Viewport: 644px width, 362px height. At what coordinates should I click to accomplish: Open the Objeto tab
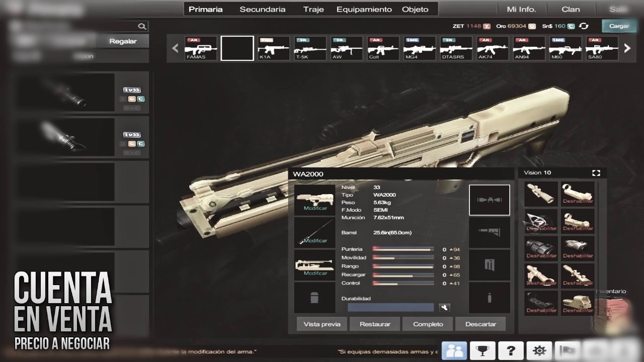click(x=415, y=9)
